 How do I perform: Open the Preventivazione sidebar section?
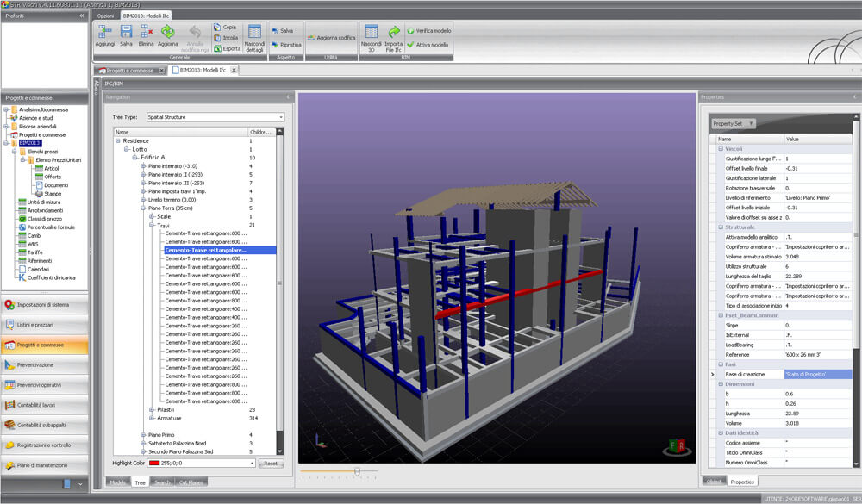(x=43, y=364)
